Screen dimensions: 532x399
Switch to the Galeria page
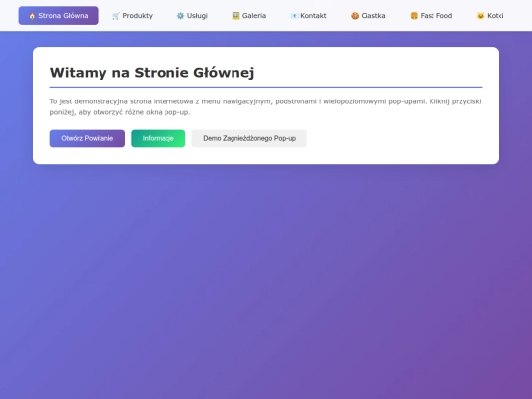coord(249,15)
